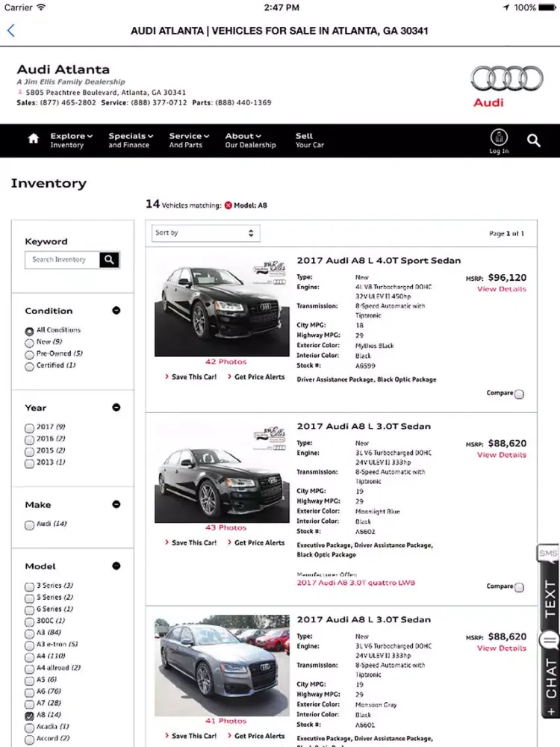Viewport: 560px width, 747px height.
Task: Get Price Alerts for Moonlight Blue A8 L
Action: coord(256,542)
